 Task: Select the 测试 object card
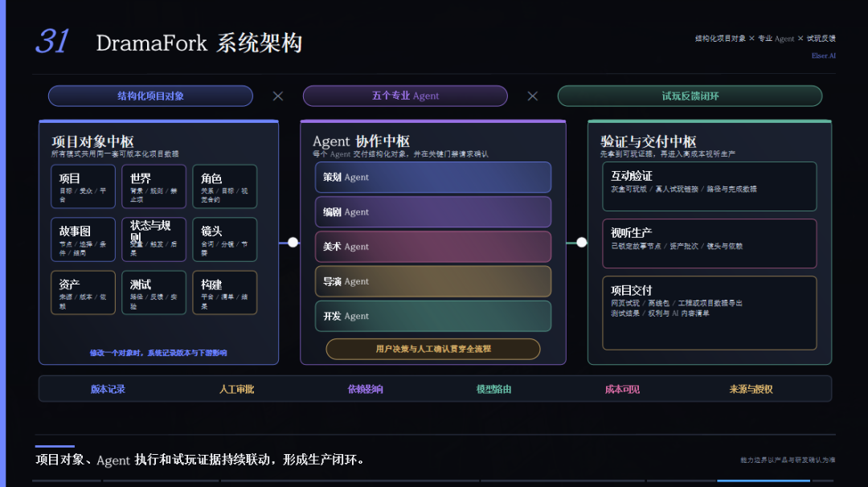154,293
